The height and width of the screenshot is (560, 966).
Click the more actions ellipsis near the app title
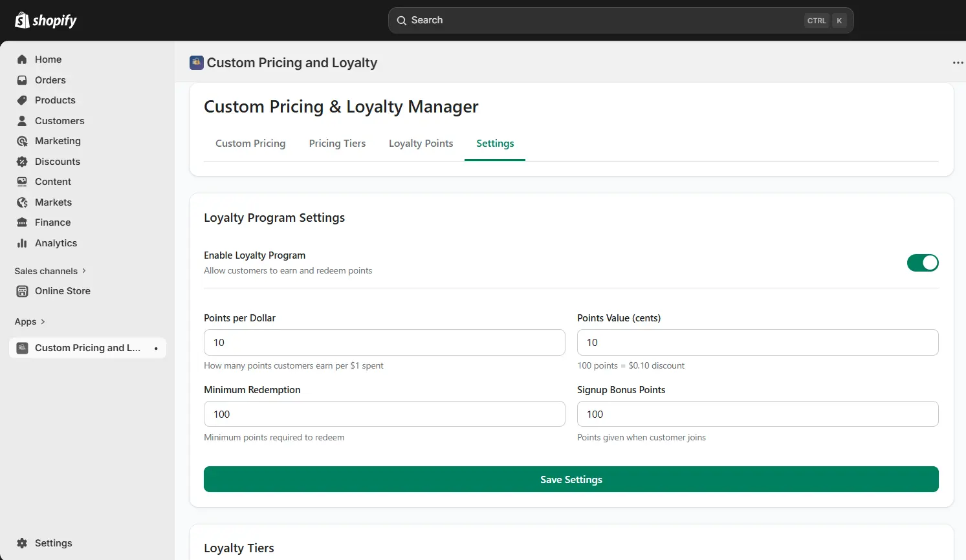pos(958,62)
